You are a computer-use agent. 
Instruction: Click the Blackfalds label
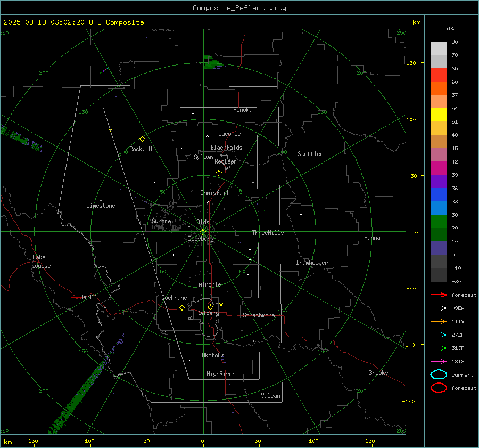click(x=226, y=148)
